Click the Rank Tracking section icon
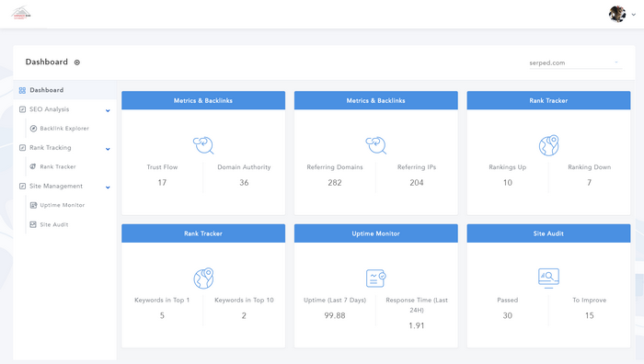Screen dimensions: 644x364 pyautogui.click(x=22, y=148)
